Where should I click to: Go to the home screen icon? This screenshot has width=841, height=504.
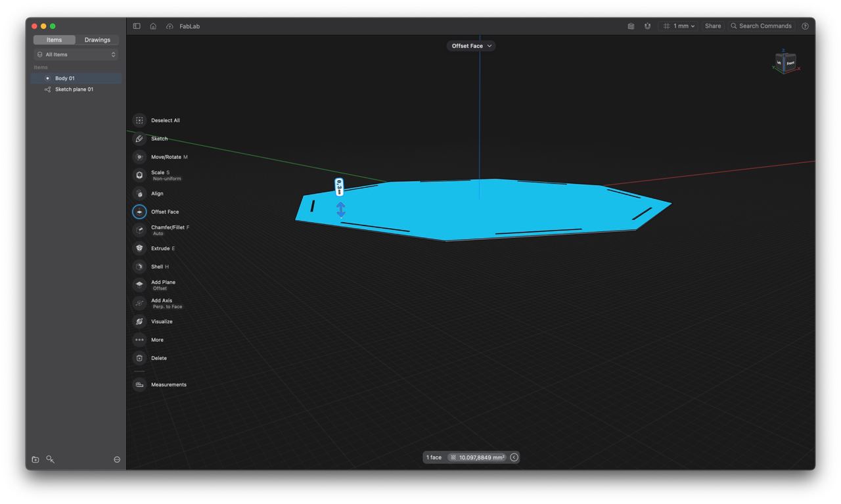(153, 26)
